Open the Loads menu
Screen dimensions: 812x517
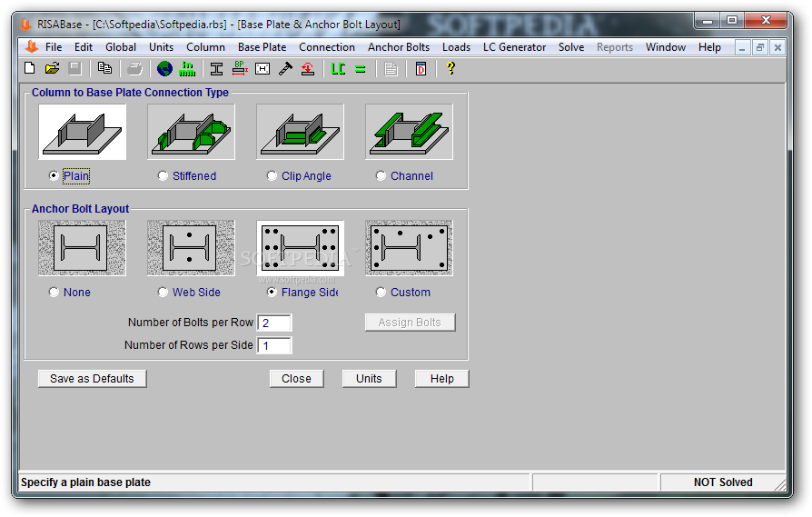[x=456, y=47]
